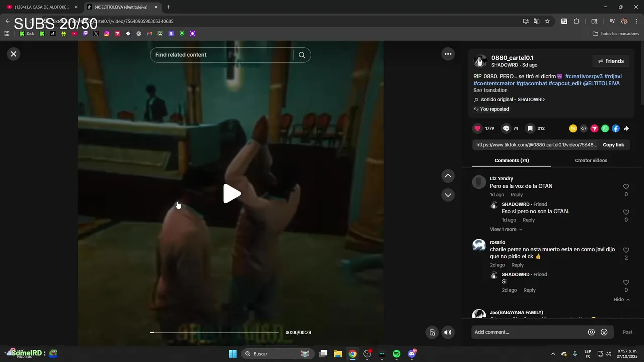Screen dimensions: 644x362
Task: Open comments via the speech bubble icon
Action: coord(506,128)
